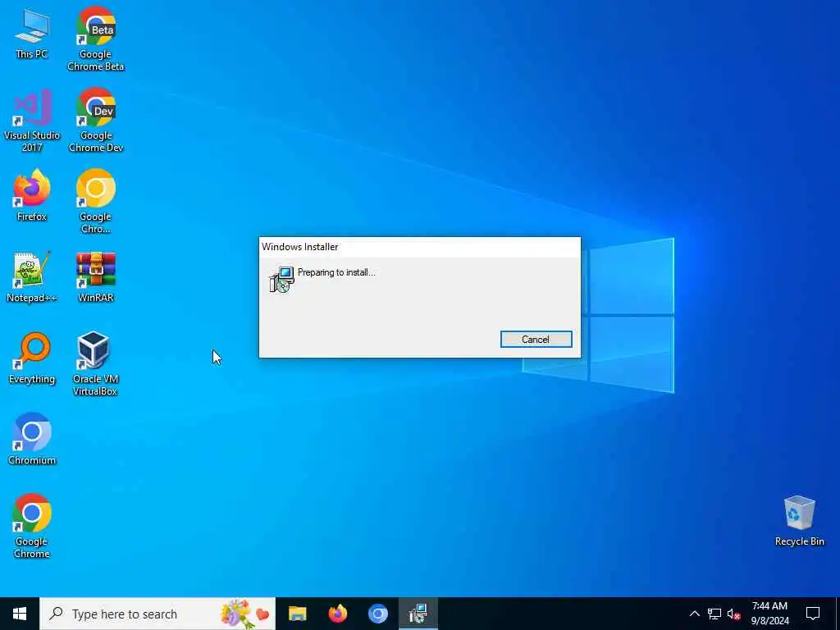Screen dimensions: 840x630
Task: Open clock and date flyout 7:44 AM
Action: (769, 614)
